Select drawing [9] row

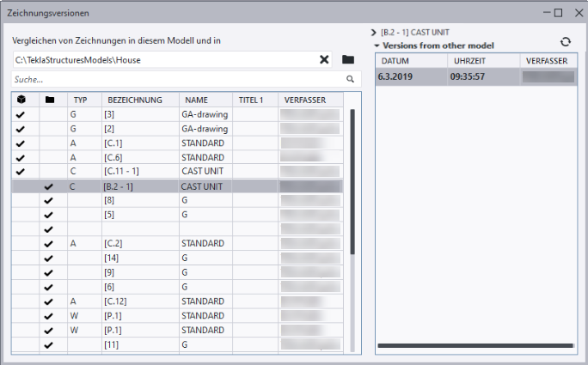[x=177, y=272]
